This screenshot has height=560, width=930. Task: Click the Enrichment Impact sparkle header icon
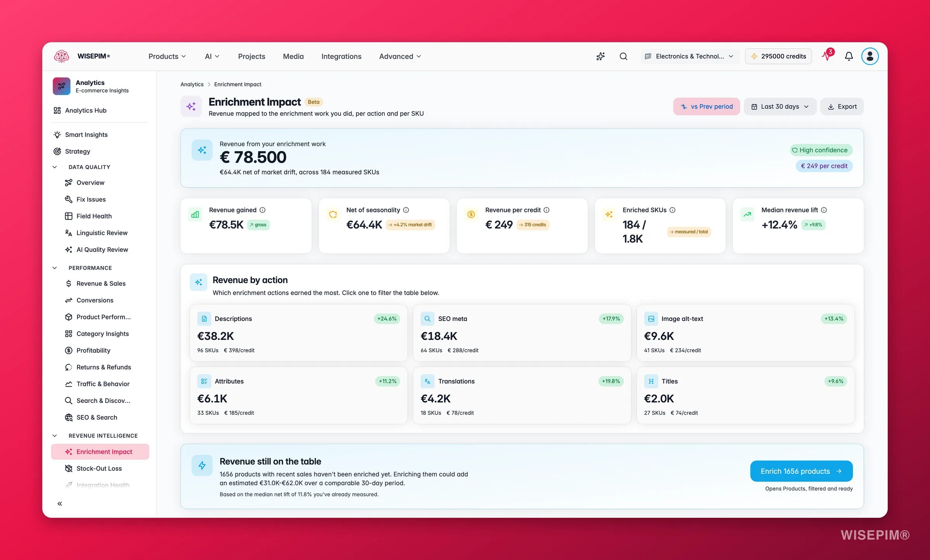(191, 106)
